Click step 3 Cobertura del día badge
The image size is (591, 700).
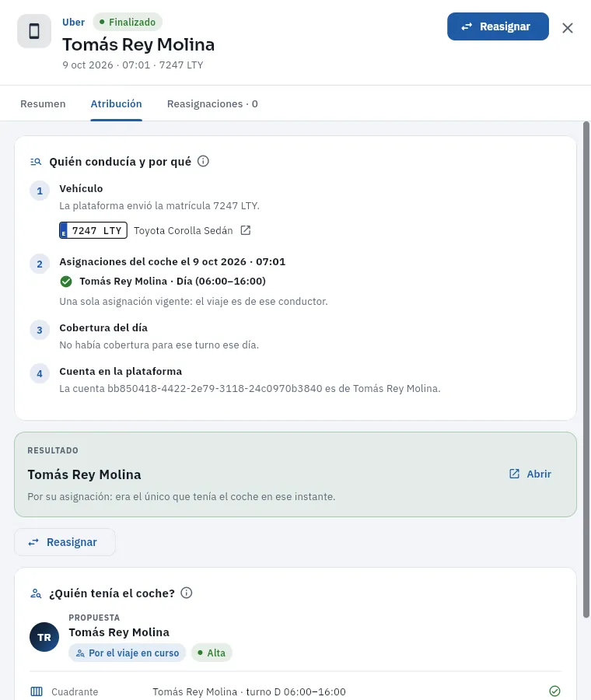coord(40,331)
